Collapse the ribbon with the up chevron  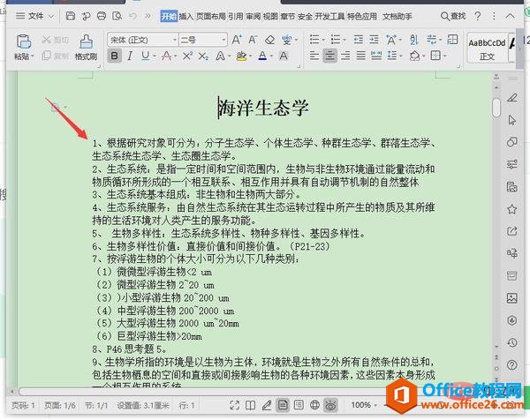click(x=511, y=16)
